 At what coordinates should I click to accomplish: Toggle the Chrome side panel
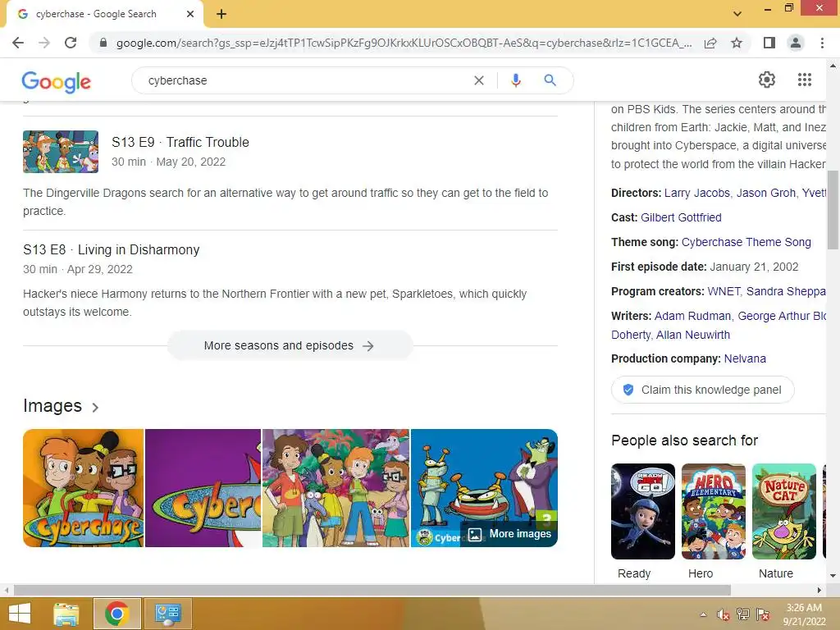(769, 43)
